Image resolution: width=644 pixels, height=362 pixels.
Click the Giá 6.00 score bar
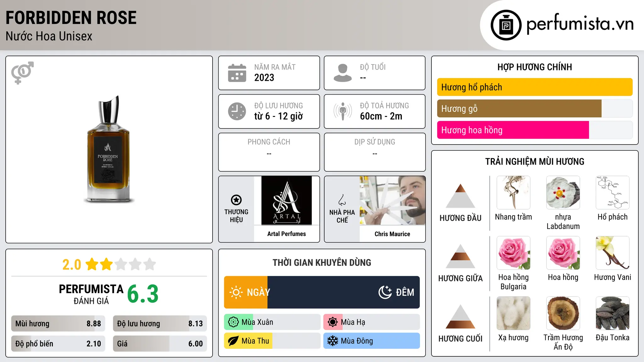(x=160, y=343)
